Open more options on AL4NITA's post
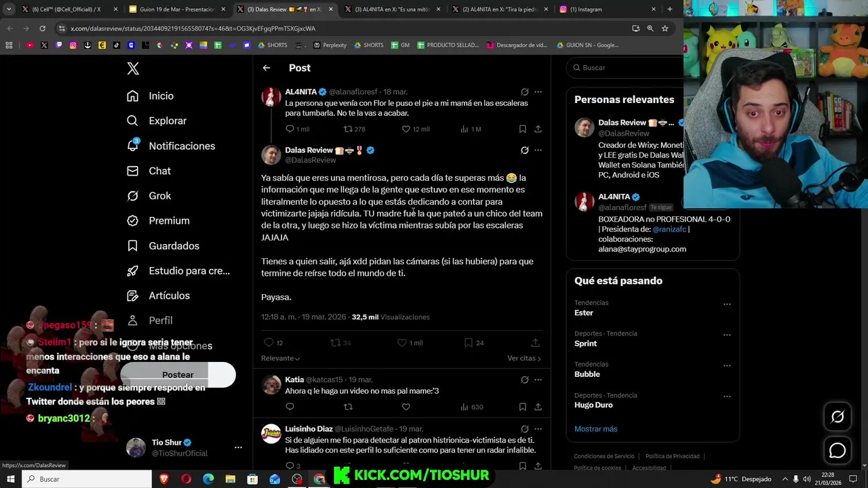This screenshot has height=488, width=868. click(x=538, y=91)
